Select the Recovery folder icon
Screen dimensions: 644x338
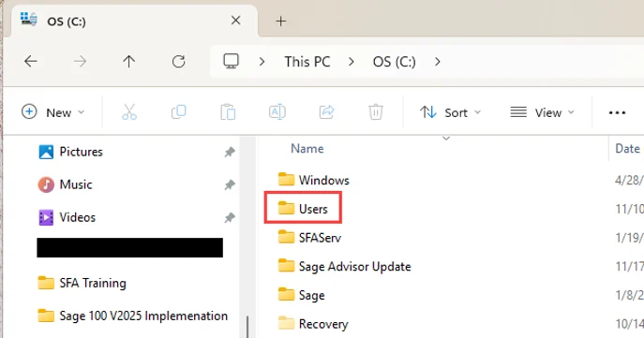(x=286, y=323)
